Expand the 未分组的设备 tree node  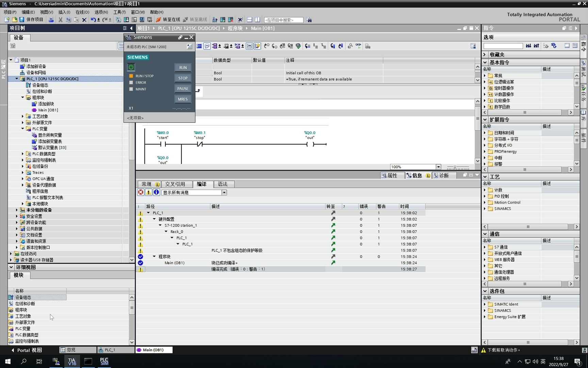click(17, 210)
